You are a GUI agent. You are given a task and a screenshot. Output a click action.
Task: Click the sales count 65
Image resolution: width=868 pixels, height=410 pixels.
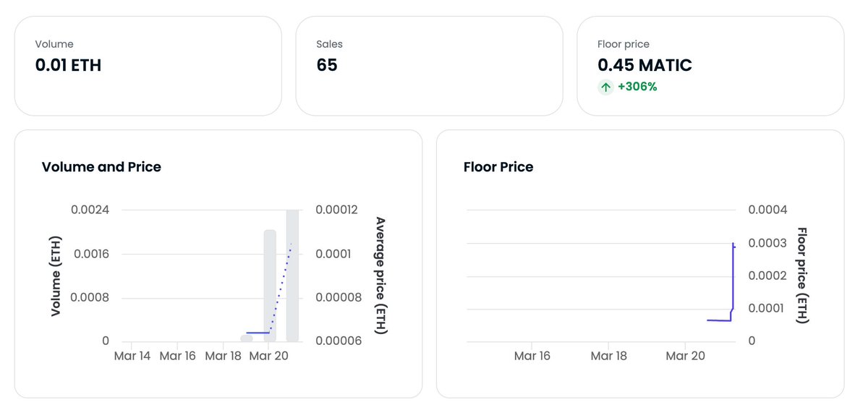coord(327,65)
